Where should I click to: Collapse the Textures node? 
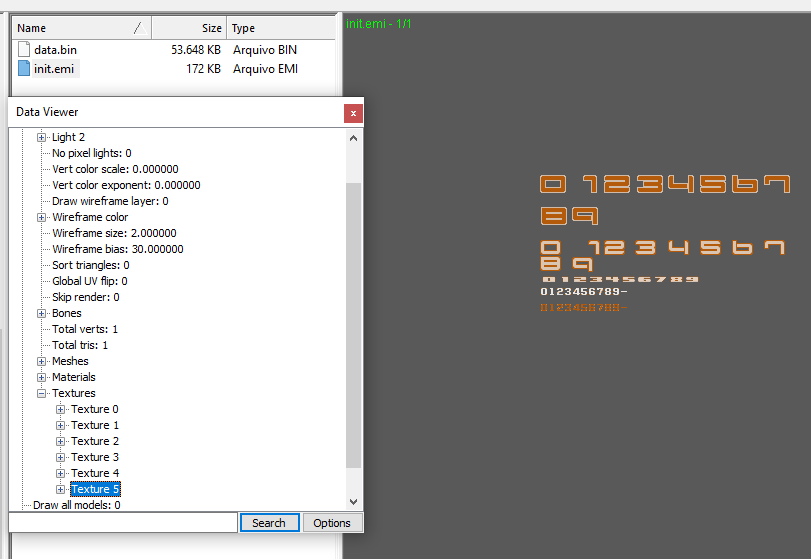point(41,393)
